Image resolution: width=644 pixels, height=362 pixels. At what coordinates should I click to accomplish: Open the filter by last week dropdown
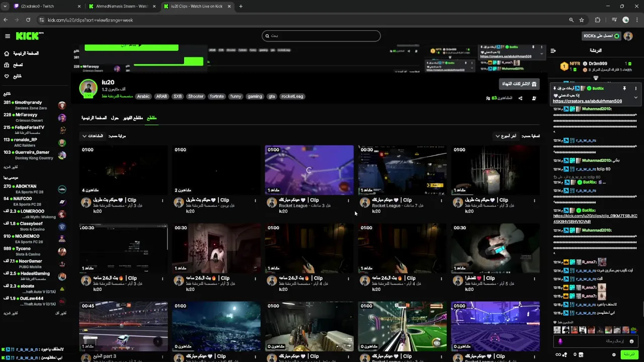tap(506, 136)
